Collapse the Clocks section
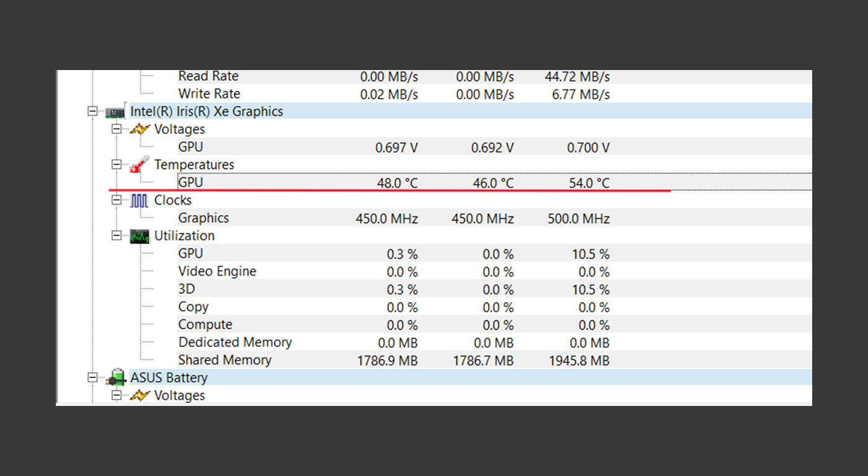 pos(116,200)
